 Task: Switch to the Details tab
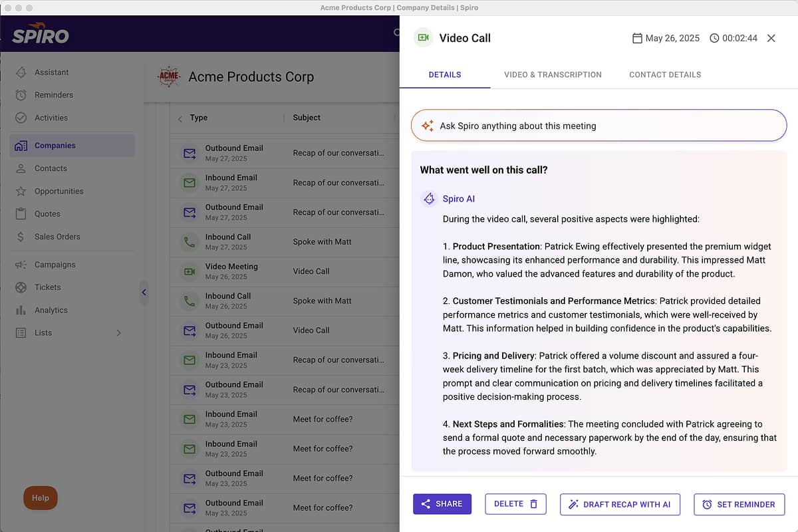pyautogui.click(x=445, y=74)
